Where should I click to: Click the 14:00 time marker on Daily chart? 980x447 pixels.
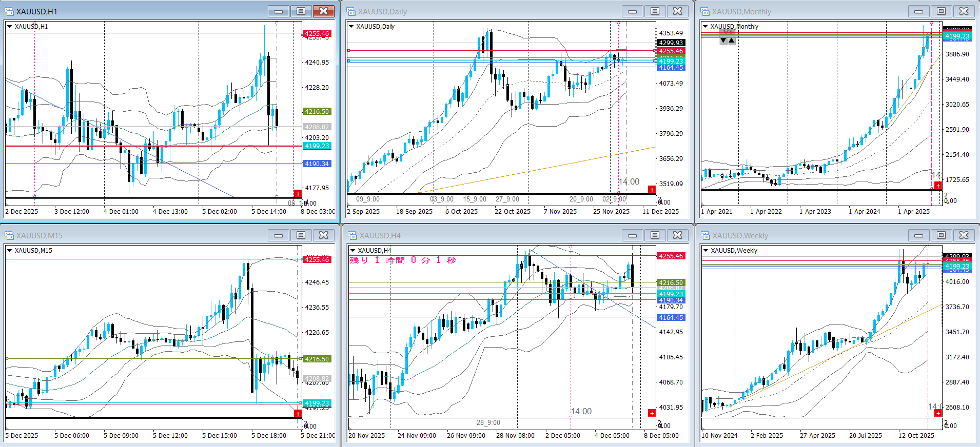tap(629, 182)
